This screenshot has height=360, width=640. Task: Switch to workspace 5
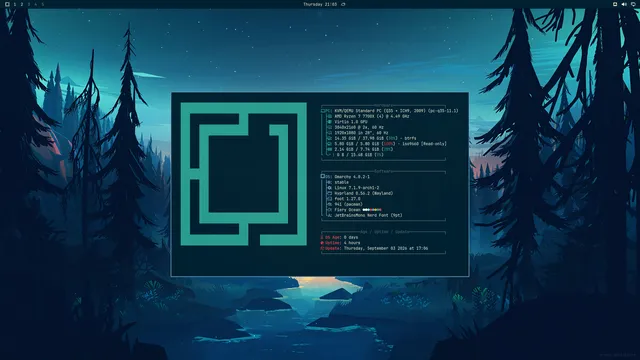tap(42, 4)
